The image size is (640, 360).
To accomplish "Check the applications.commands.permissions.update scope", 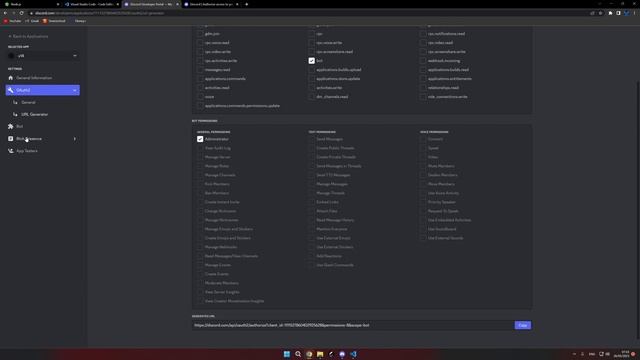I will click(200, 106).
